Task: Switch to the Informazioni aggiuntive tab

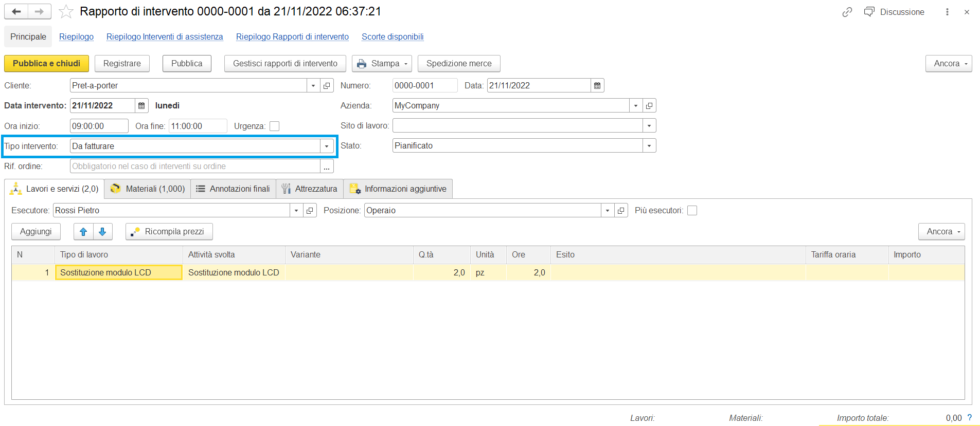Action: [x=398, y=189]
